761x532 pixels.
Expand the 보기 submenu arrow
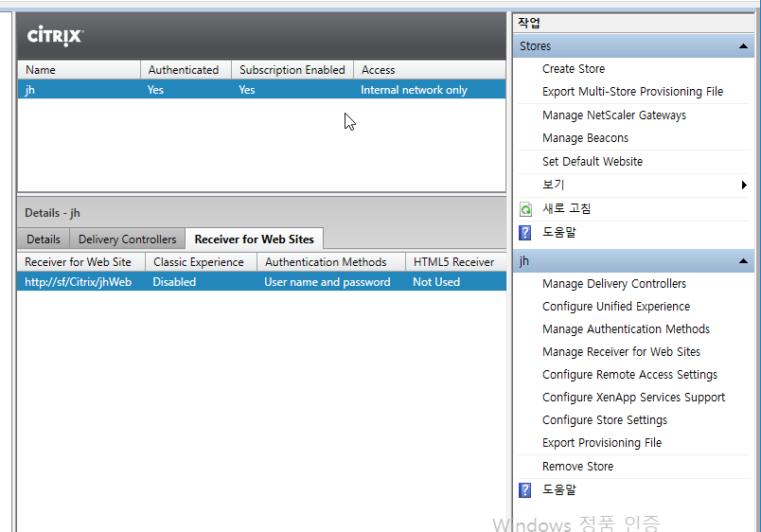pos(744,185)
